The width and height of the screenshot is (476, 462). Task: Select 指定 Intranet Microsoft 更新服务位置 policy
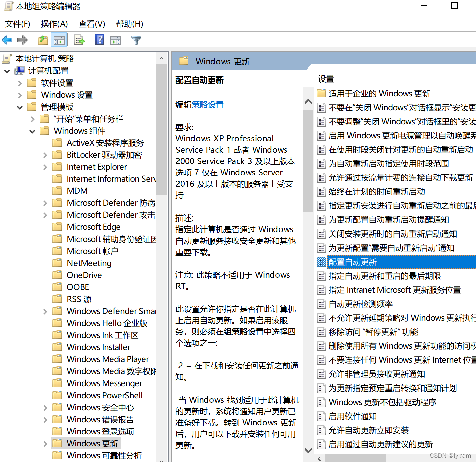(395, 290)
